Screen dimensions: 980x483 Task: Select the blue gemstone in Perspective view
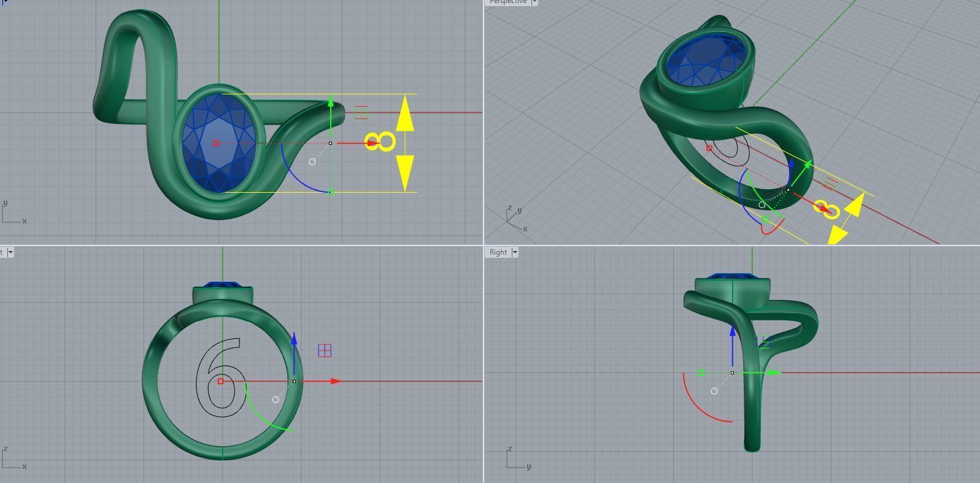click(x=708, y=60)
